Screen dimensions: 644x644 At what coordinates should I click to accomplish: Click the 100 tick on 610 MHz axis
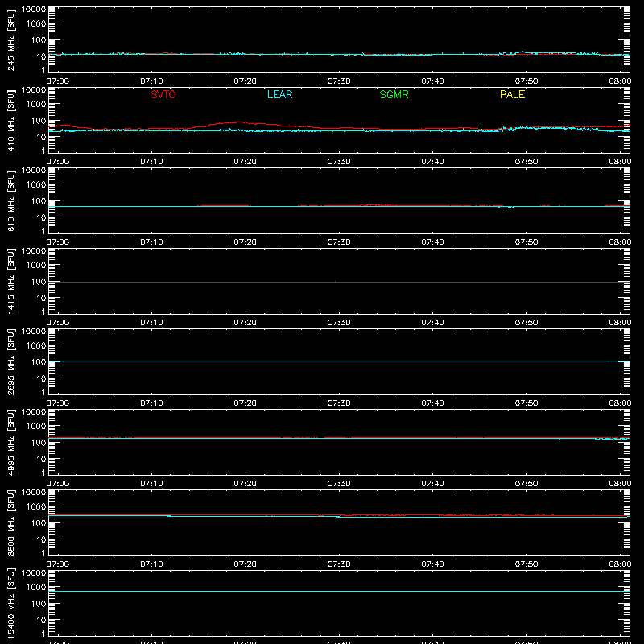[39, 201]
